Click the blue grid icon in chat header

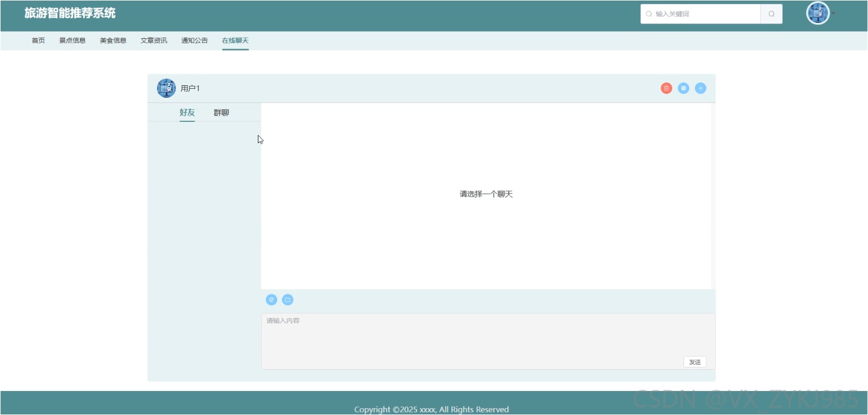point(684,88)
